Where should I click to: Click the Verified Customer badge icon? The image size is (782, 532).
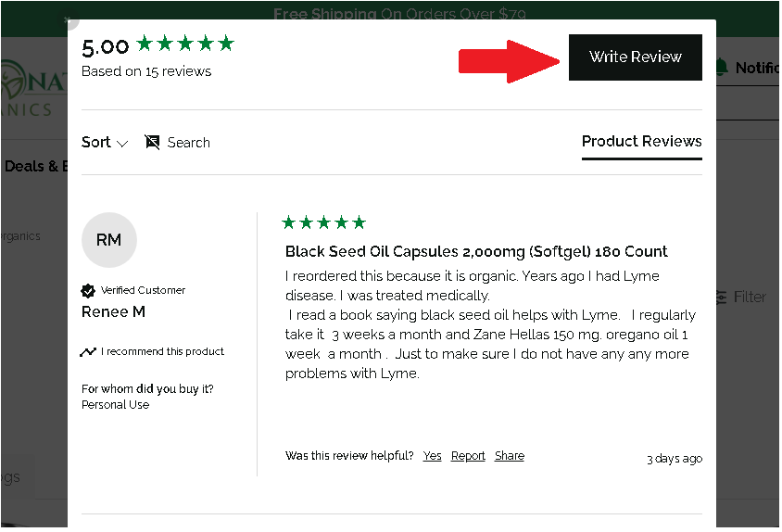coord(88,290)
